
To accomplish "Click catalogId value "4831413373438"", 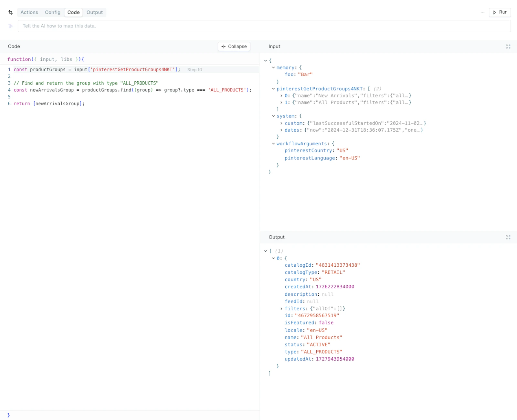I will coord(338,265).
